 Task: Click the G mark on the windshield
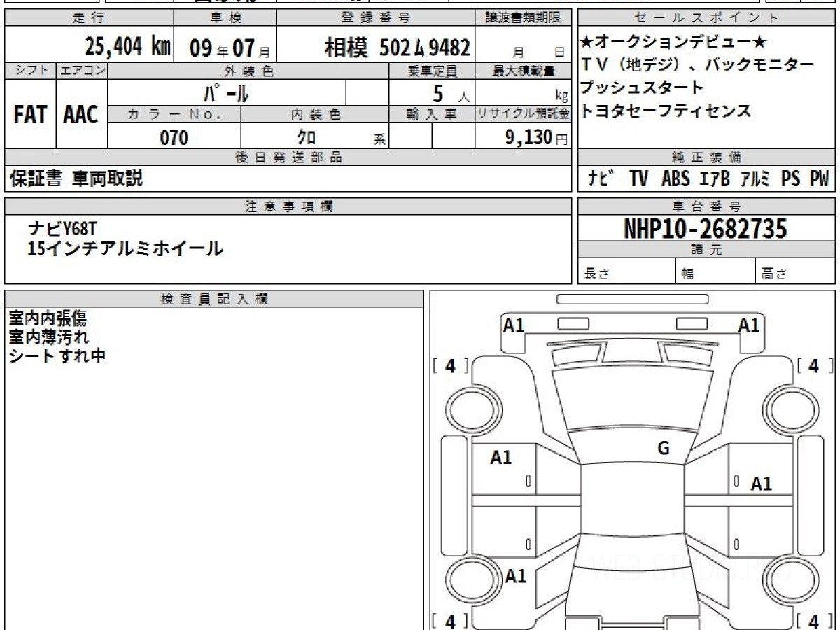pos(664,449)
